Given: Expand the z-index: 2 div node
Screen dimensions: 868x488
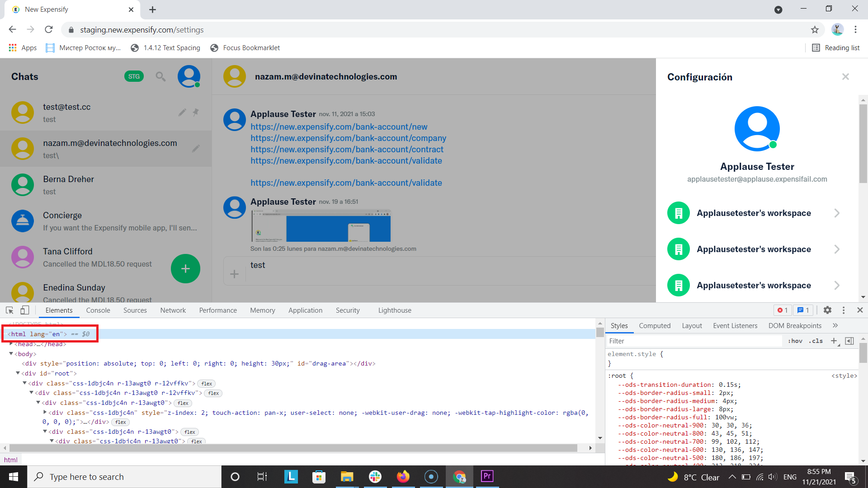Looking at the screenshot, I should pos(45,413).
